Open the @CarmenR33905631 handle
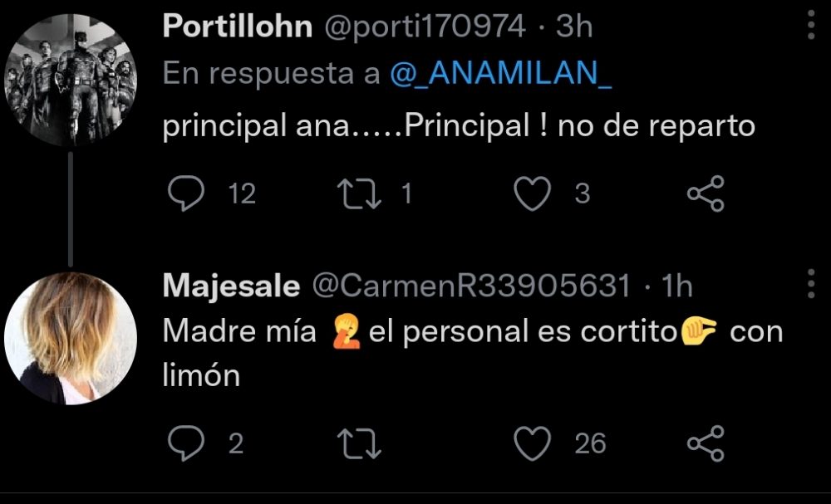The width and height of the screenshot is (831, 504). 470,286
